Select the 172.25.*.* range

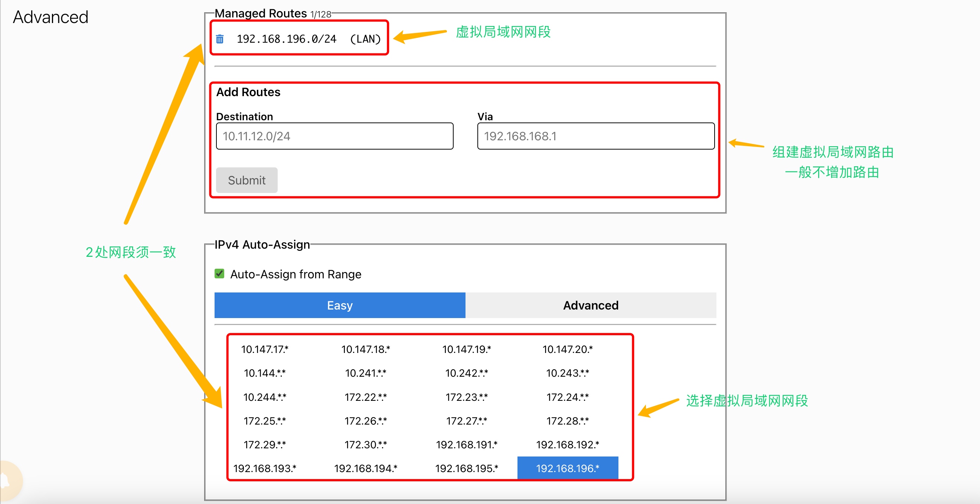265,421
